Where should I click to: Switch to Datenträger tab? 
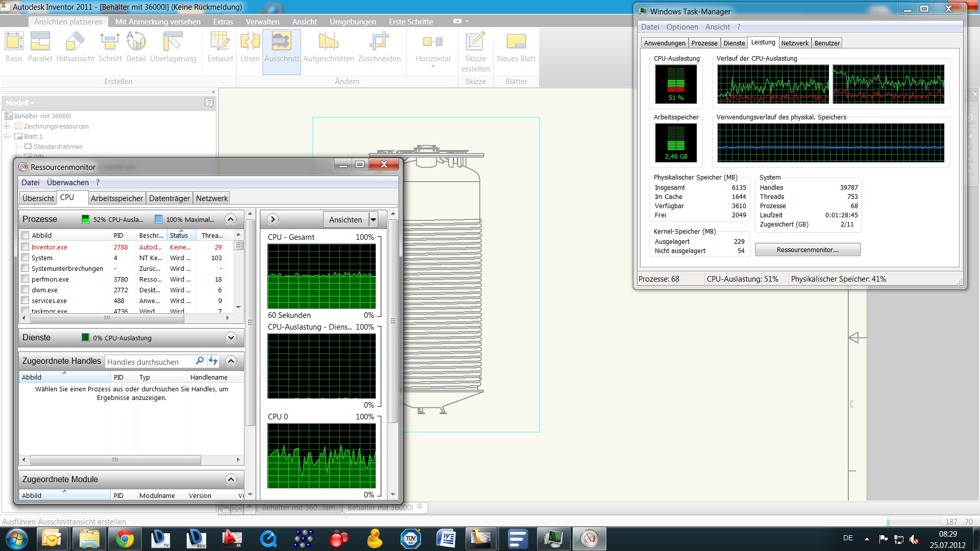[x=169, y=198]
